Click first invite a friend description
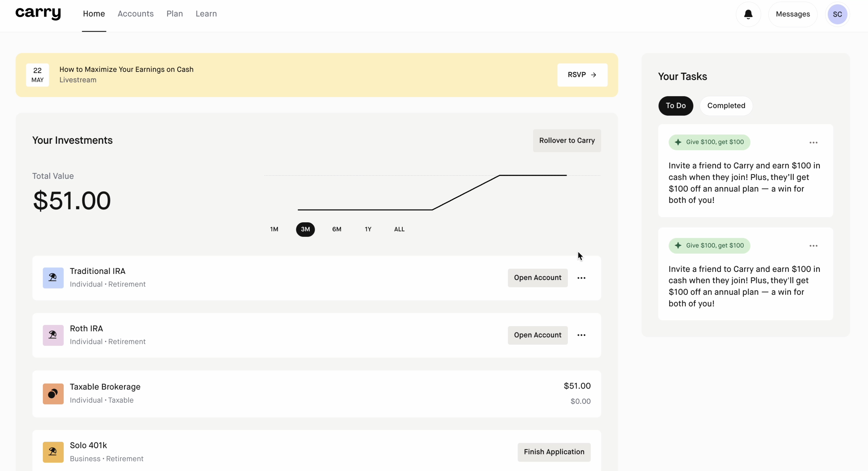This screenshot has height=471, width=868. [744, 183]
